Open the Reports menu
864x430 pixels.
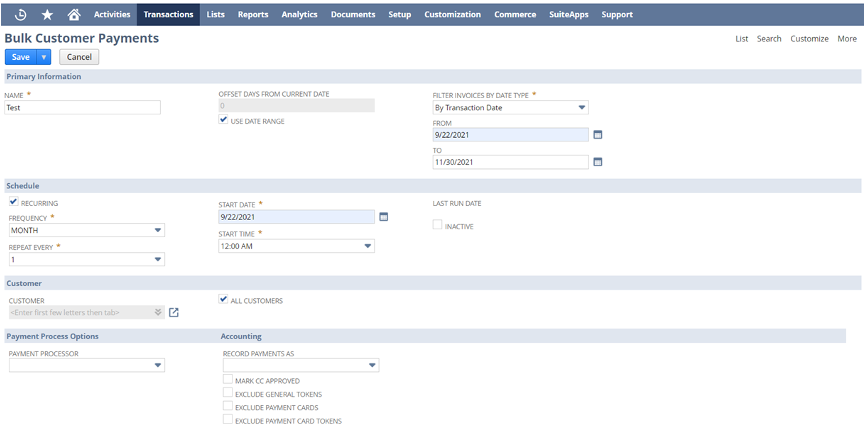[253, 15]
